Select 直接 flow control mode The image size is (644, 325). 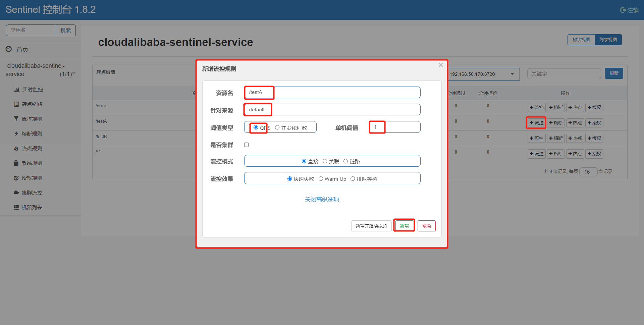tap(304, 161)
